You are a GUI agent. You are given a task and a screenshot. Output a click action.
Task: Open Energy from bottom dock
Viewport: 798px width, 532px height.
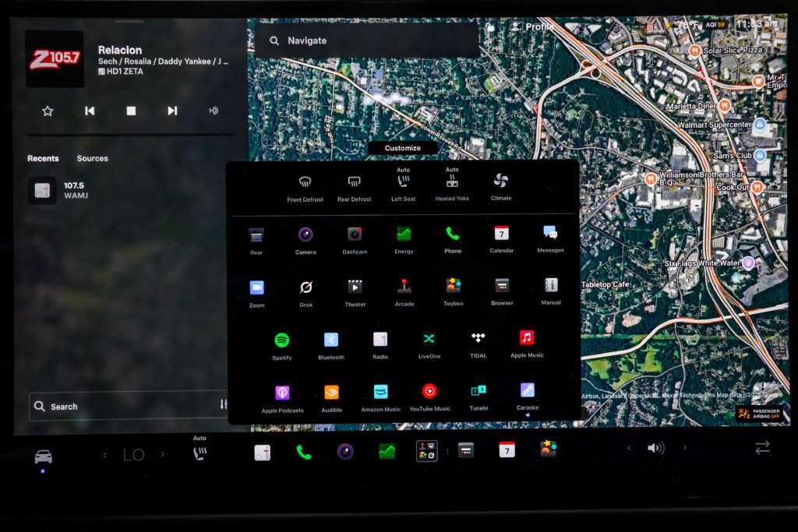387,451
